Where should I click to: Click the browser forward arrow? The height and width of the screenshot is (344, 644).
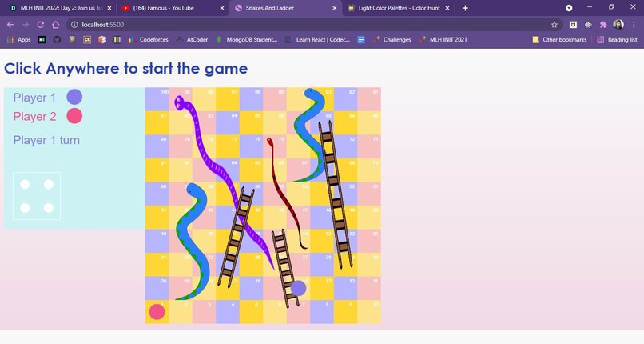coord(25,25)
